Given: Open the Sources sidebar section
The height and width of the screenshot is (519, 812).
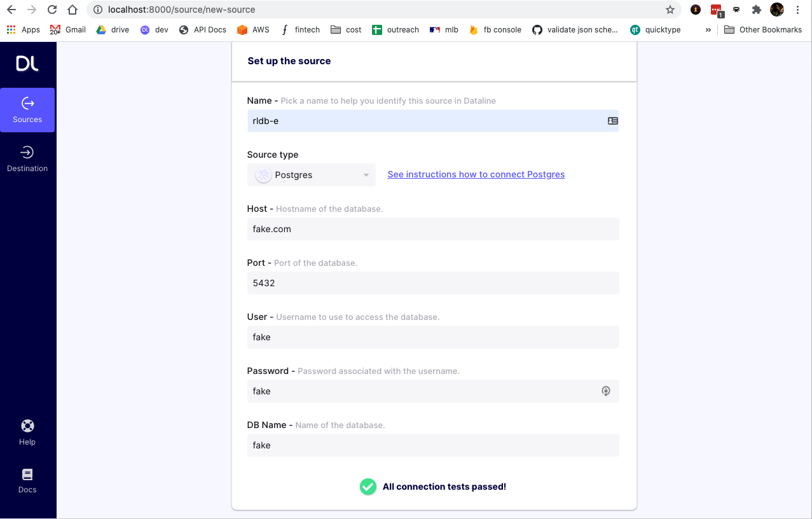Looking at the screenshot, I should (x=27, y=110).
